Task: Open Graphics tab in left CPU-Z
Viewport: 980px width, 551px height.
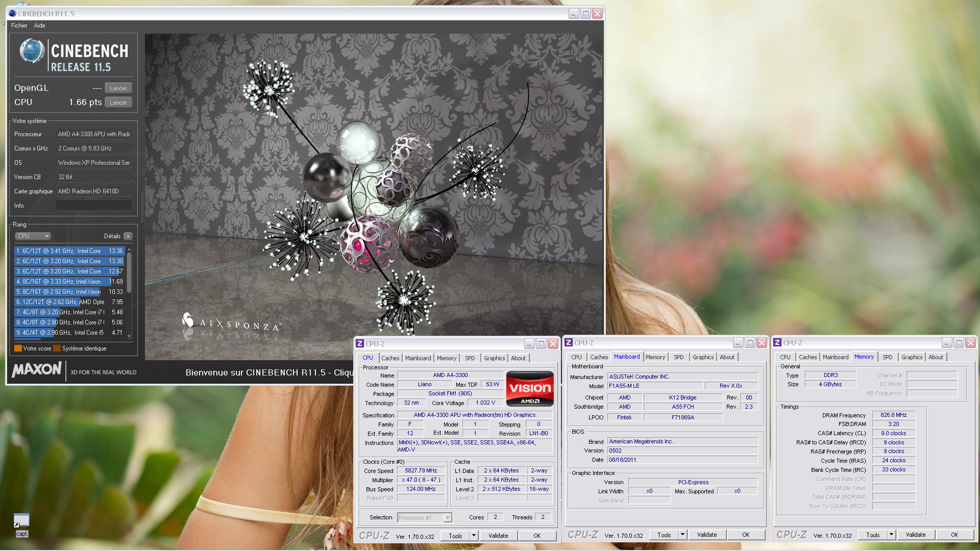Action: pos(495,358)
